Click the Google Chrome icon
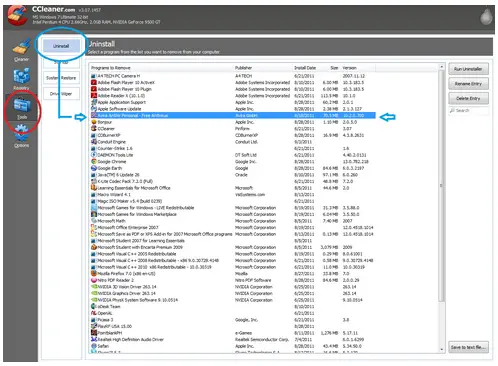 (94, 162)
